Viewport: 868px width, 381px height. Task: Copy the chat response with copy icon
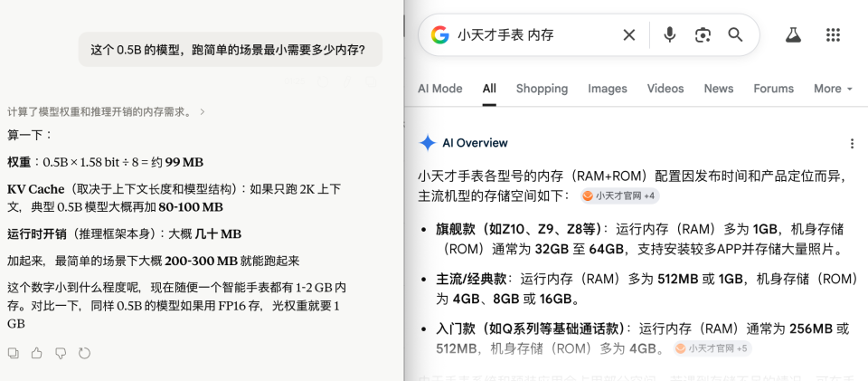pyautogui.click(x=14, y=353)
